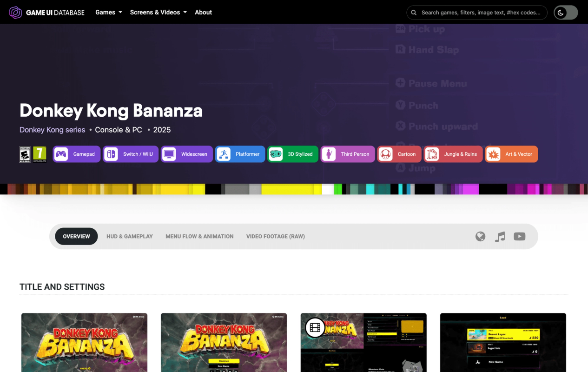Select the Cartoon style tag
This screenshot has width=588, height=372.
tap(399, 154)
